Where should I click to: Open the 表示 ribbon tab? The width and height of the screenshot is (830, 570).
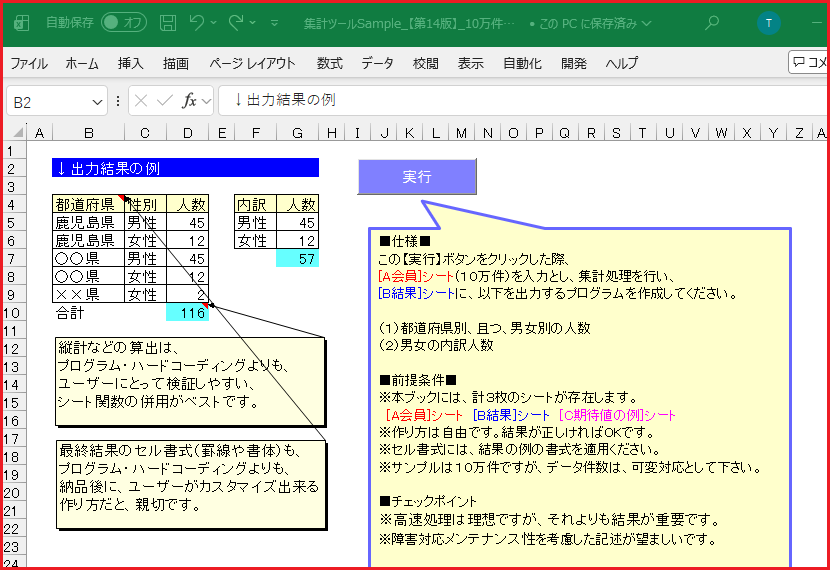471,64
